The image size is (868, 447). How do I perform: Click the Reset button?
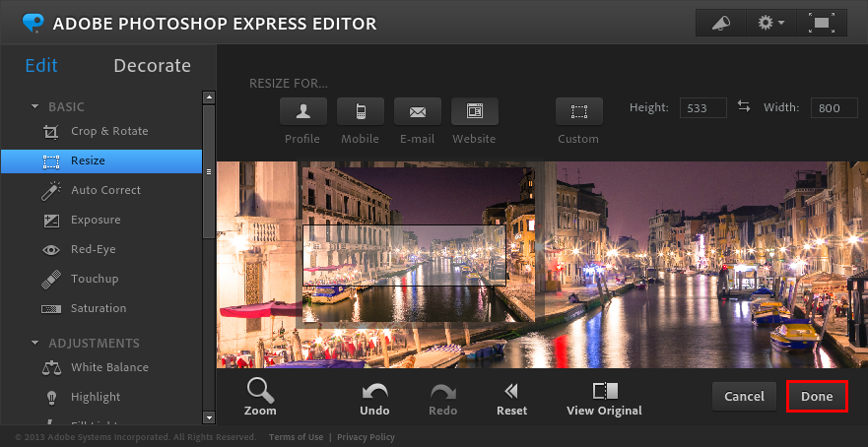pos(511,400)
